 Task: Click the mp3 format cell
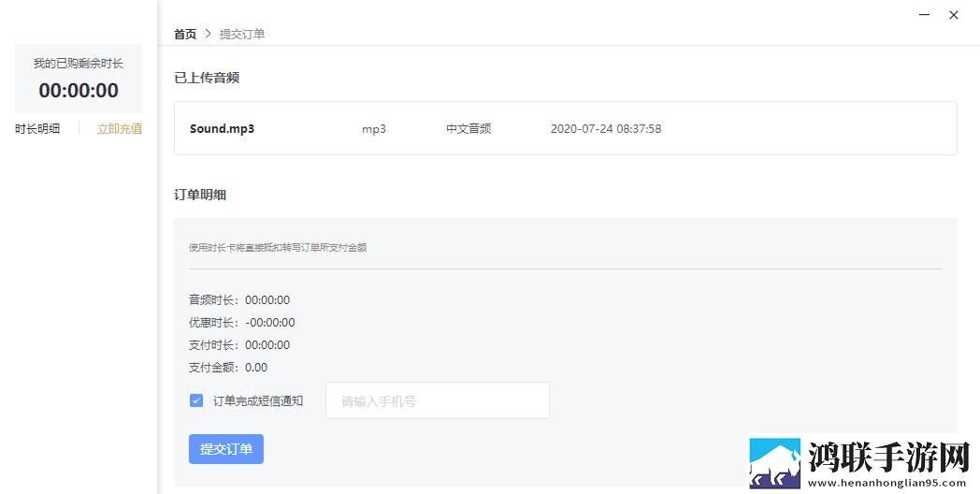pyautogui.click(x=374, y=129)
